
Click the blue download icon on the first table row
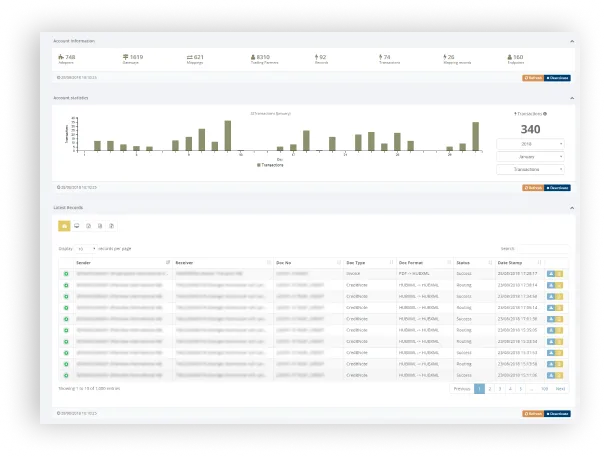[551, 274]
